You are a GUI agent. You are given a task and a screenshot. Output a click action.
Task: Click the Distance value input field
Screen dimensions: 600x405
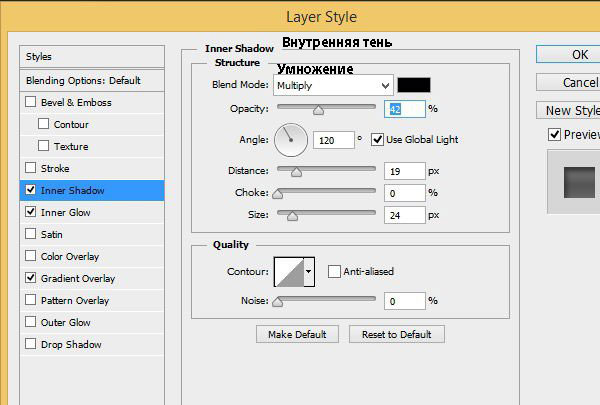(x=404, y=171)
